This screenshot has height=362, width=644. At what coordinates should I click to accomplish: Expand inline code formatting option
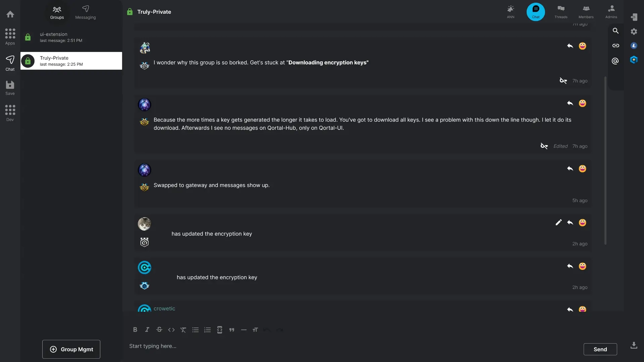tap(172, 329)
